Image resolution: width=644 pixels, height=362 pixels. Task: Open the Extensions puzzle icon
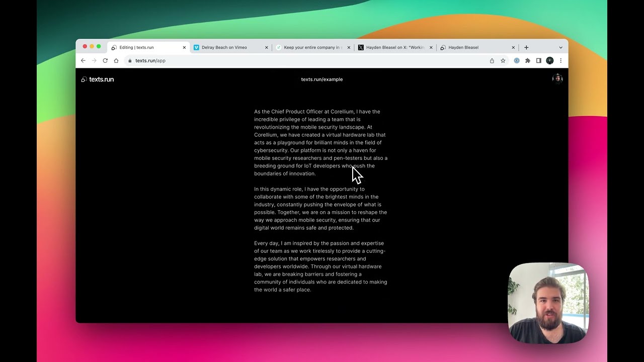pos(528,61)
